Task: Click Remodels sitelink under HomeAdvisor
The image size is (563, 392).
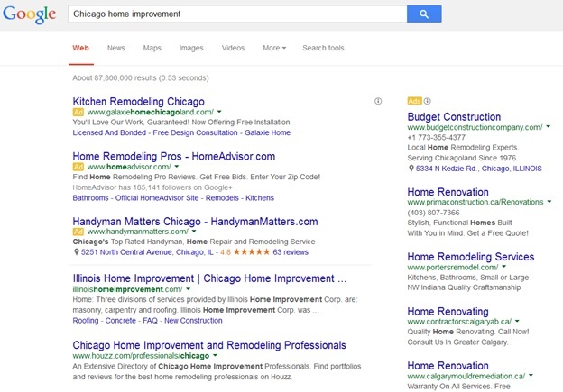Action: tap(222, 198)
